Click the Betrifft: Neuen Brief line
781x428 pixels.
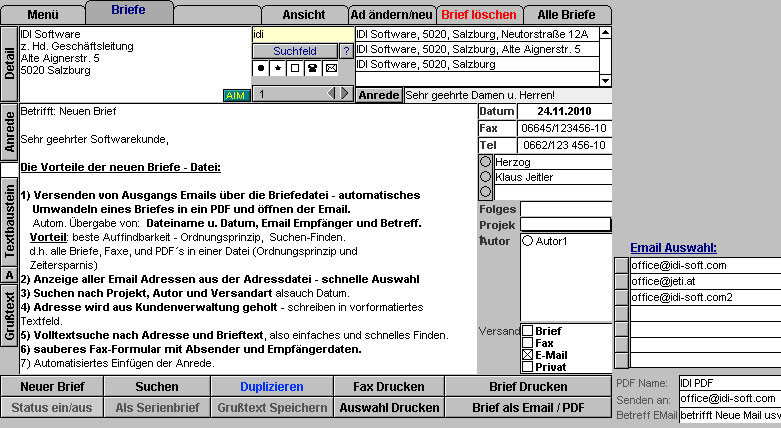(x=68, y=111)
